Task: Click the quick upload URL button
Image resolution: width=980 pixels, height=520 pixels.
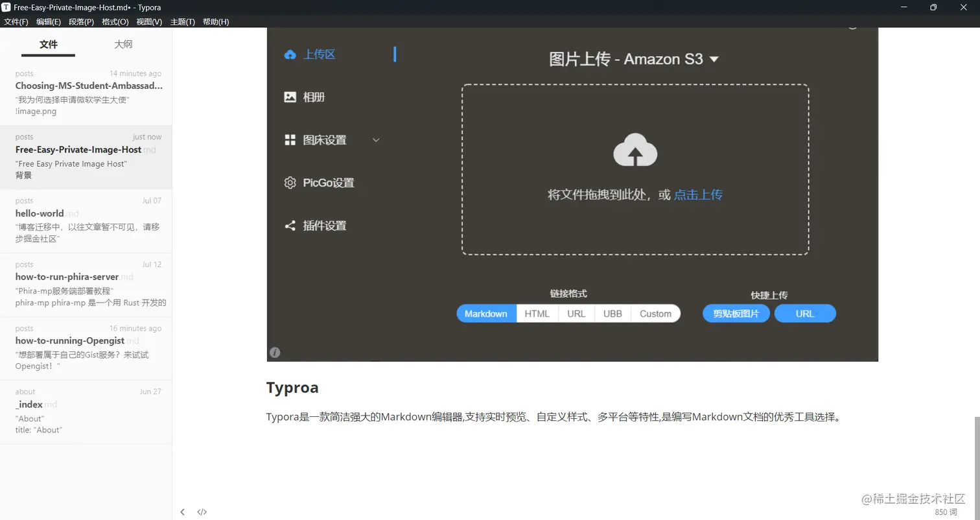Action: [805, 313]
